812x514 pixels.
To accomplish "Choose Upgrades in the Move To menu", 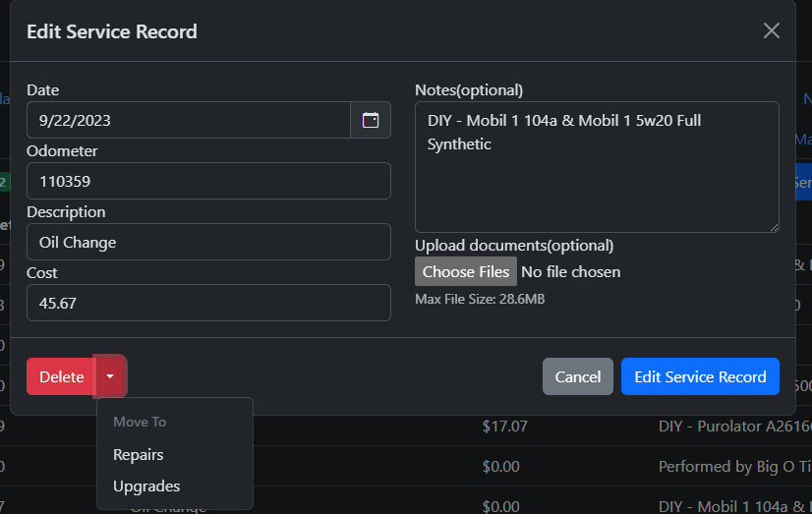I will (x=146, y=486).
